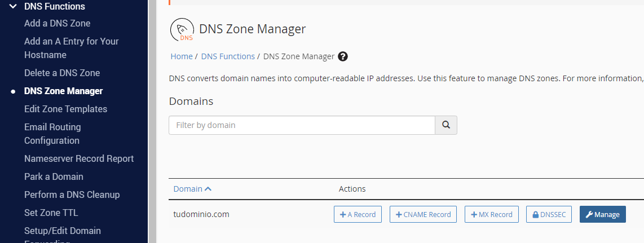
Task: Sort by the Domain column header
Action: click(x=192, y=189)
